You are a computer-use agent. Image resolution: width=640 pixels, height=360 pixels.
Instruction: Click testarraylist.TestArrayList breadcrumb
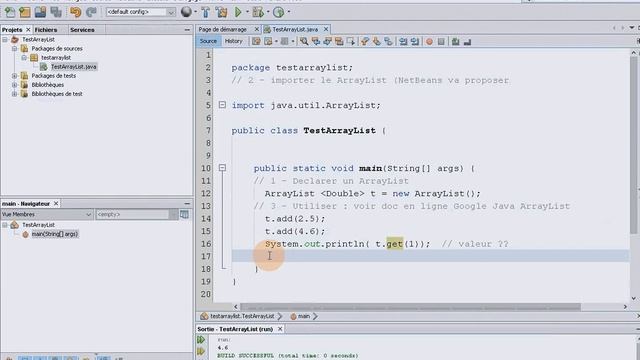pyautogui.click(x=242, y=316)
